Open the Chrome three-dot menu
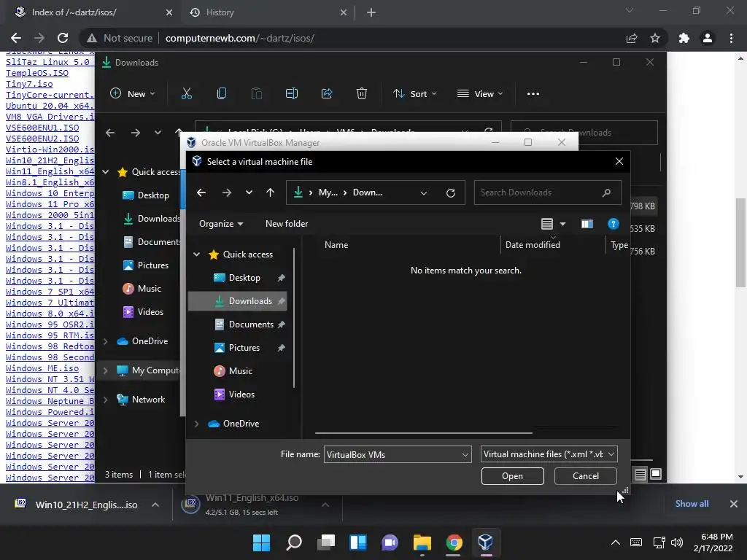The width and height of the screenshot is (747, 560). click(x=731, y=38)
